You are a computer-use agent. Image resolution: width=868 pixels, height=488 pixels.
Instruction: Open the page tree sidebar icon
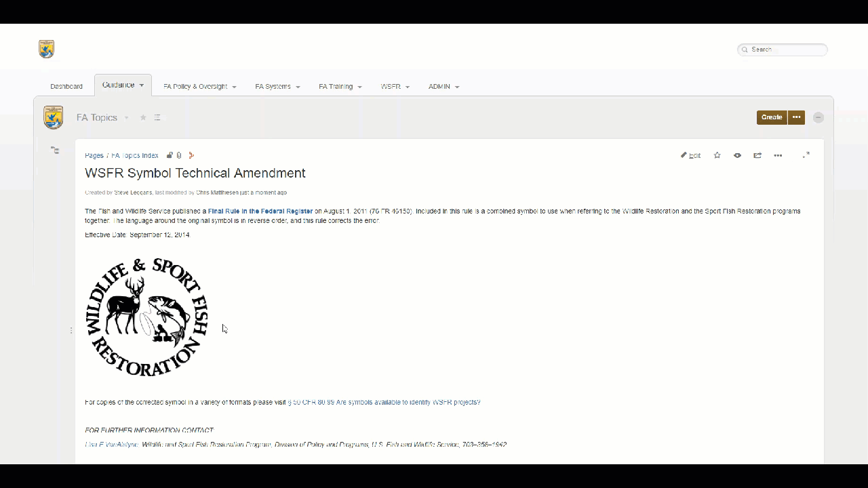coord(55,150)
